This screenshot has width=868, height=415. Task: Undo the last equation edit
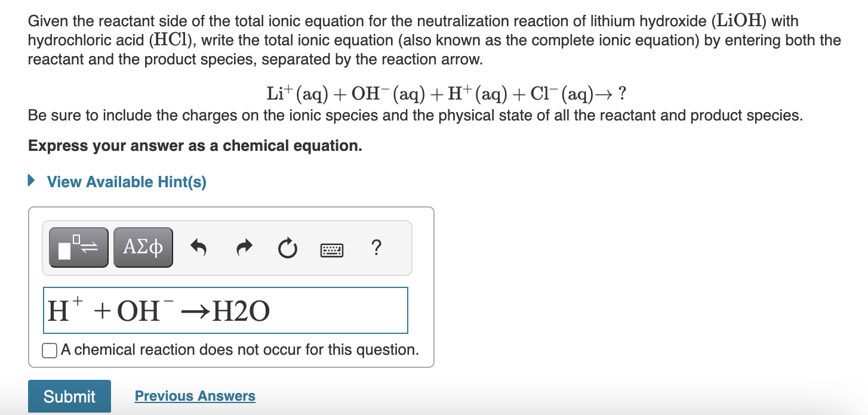click(198, 248)
